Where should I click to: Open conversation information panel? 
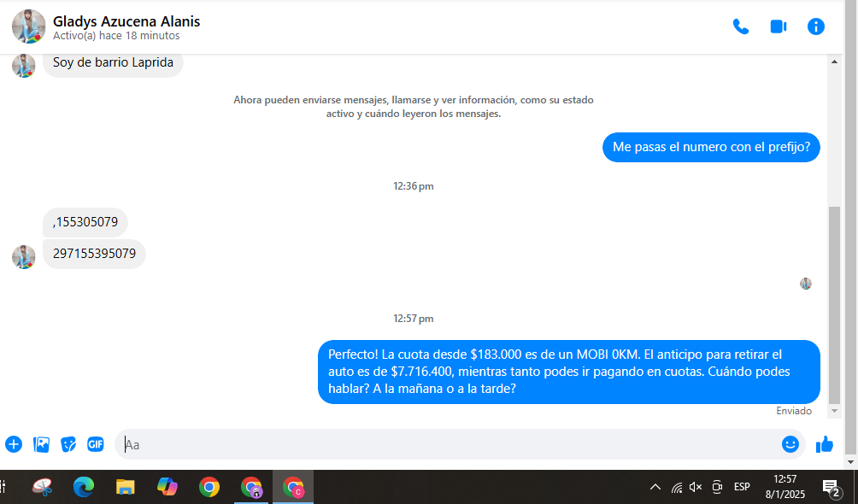[816, 26]
